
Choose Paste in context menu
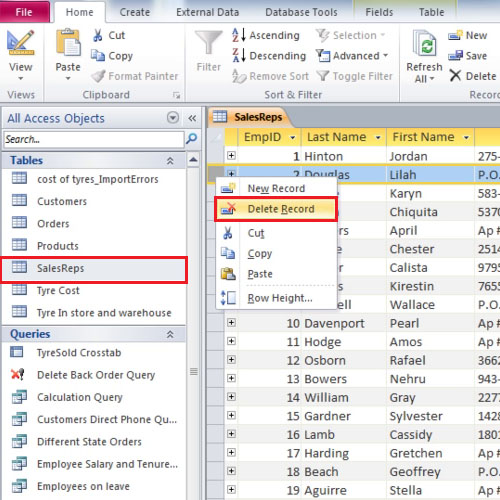(276, 274)
